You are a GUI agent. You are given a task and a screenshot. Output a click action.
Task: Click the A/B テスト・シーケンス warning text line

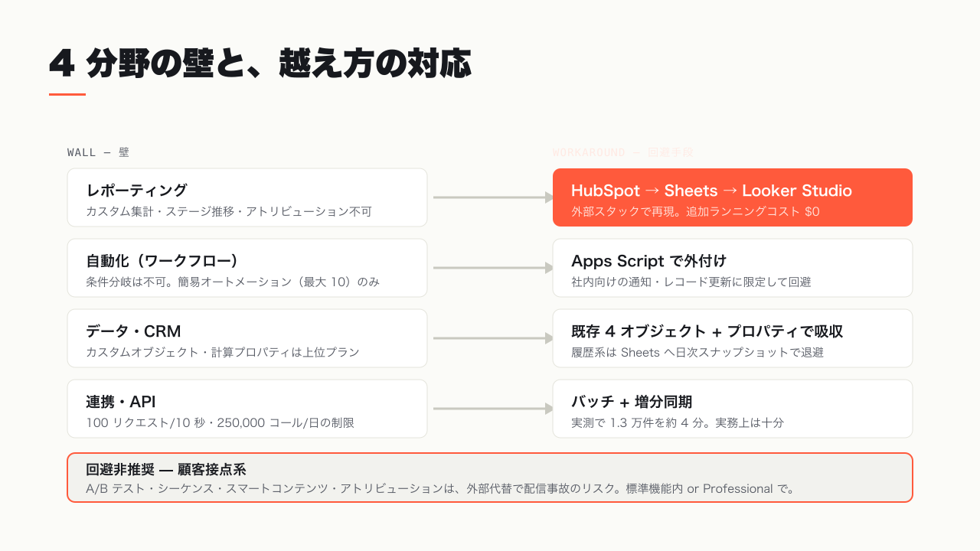coord(441,488)
